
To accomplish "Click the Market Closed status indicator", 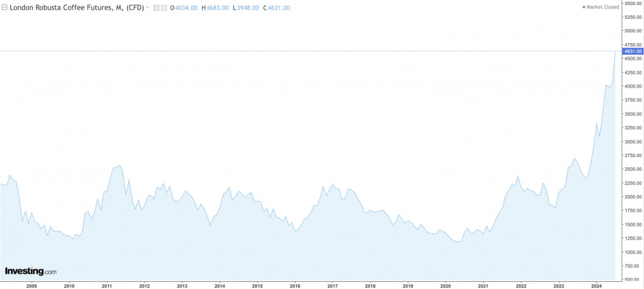I will coord(600,7).
